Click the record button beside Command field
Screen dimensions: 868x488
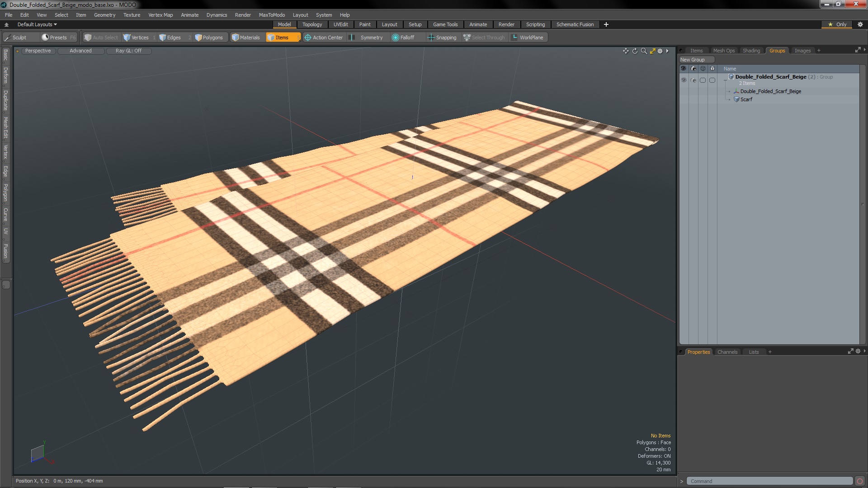(860, 481)
